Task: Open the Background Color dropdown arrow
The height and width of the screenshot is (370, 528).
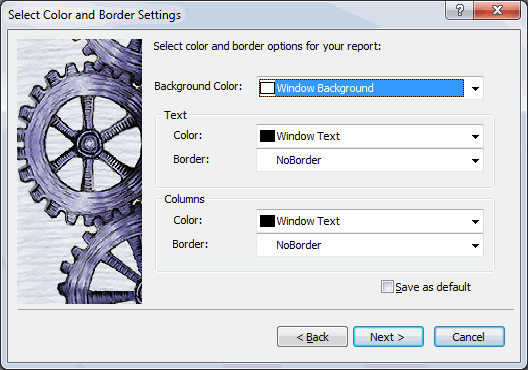Action: [x=475, y=89]
